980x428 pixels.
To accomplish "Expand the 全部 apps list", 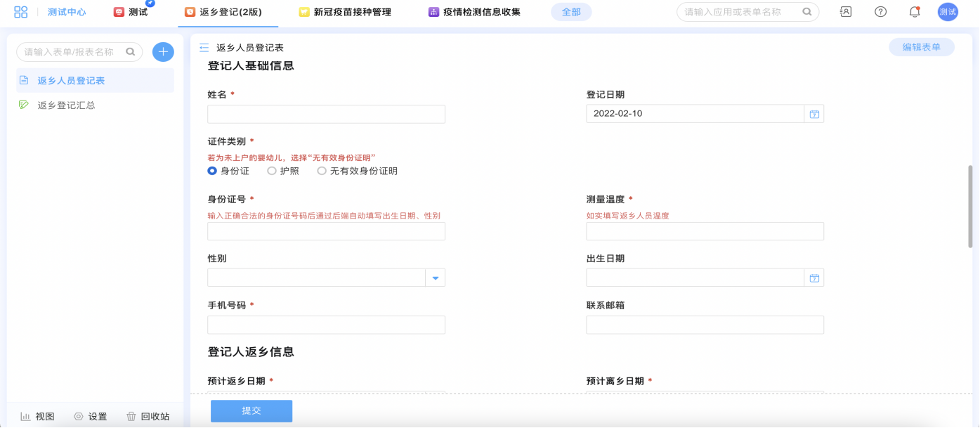I will 571,12.
